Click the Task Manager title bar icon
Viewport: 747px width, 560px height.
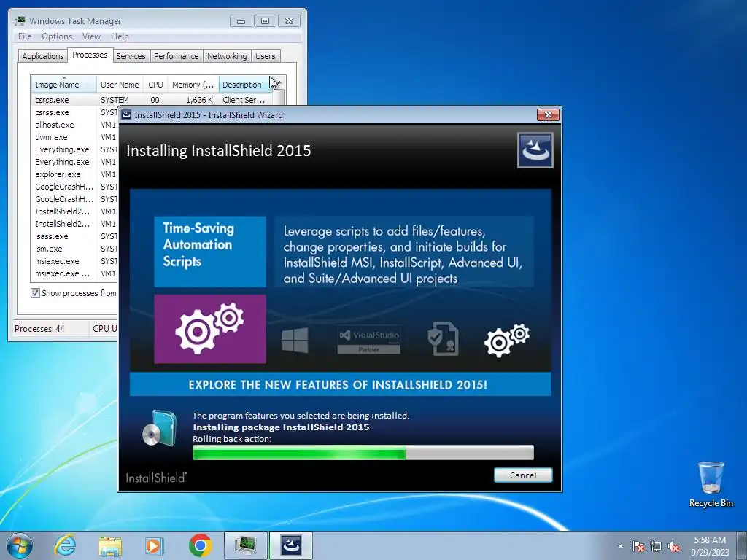click(20, 20)
